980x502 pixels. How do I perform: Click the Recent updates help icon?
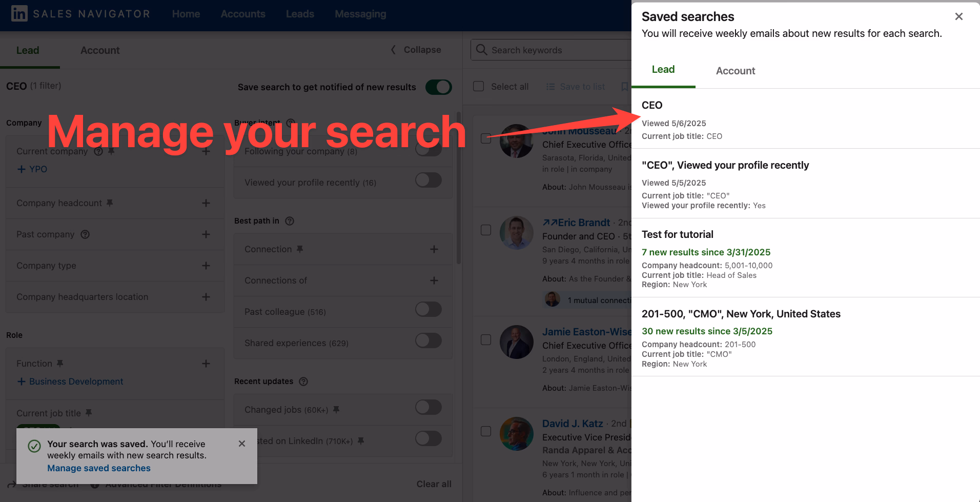coord(303,381)
